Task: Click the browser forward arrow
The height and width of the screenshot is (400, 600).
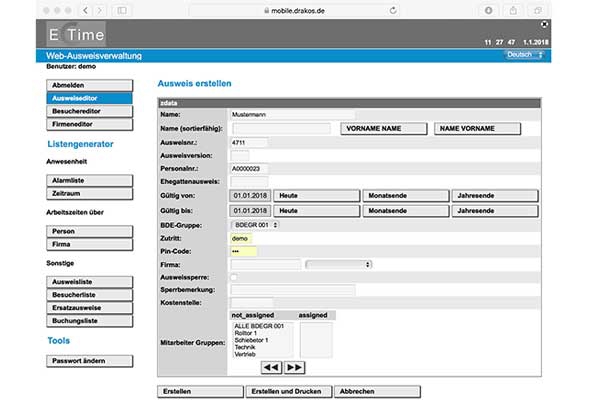Action: (x=100, y=9)
